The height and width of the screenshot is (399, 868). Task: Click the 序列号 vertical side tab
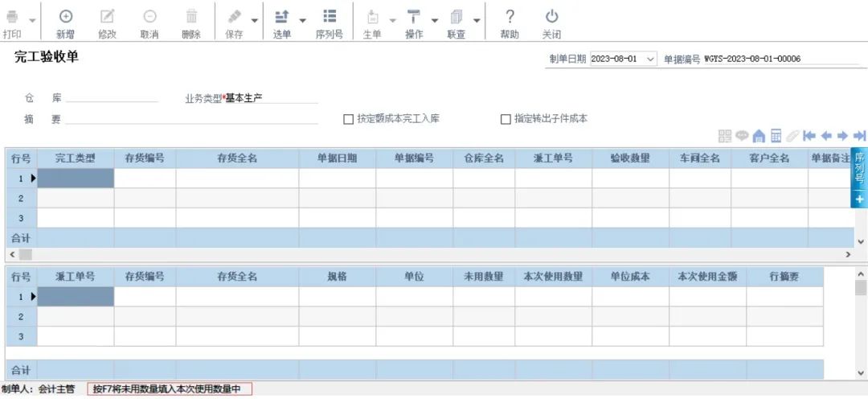858,167
